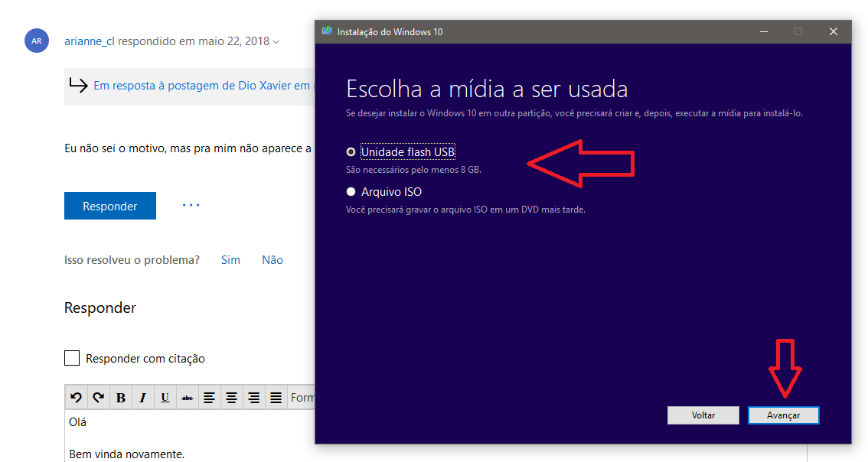Image resolution: width=868 pixels, height=462 pixels.
Task: Click text about gravar o arquivo ISO em DVD
Action: point(465,210)
